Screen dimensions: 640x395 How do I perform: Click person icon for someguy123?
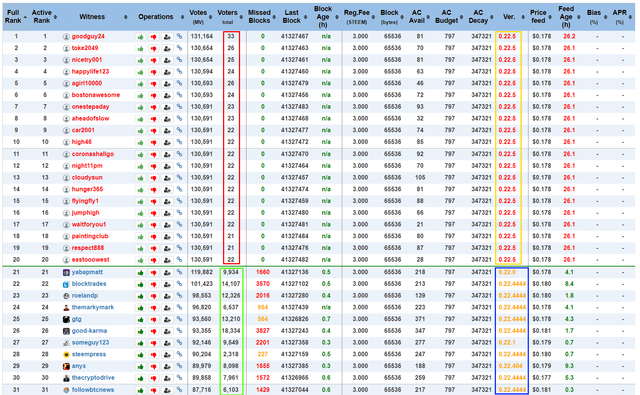167,343
